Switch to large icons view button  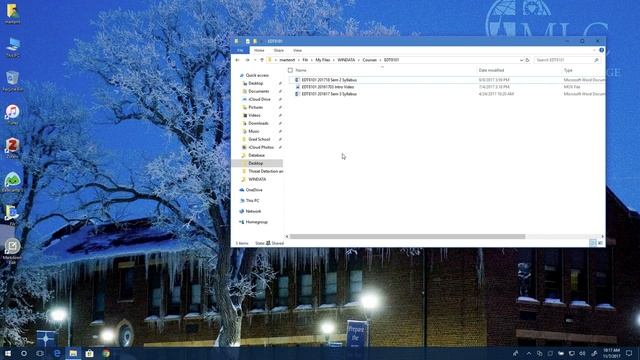pyautogui.click(x=600, y=243)
